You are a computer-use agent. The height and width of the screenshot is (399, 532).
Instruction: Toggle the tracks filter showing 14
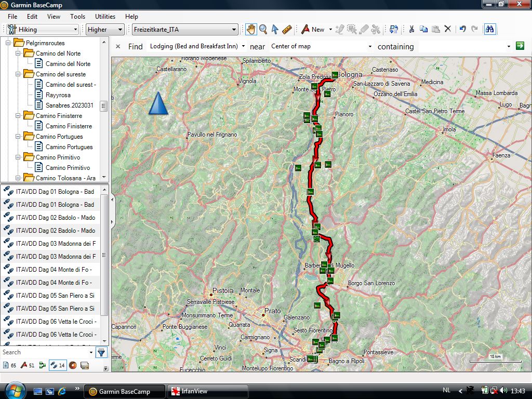tap(58, 365)
